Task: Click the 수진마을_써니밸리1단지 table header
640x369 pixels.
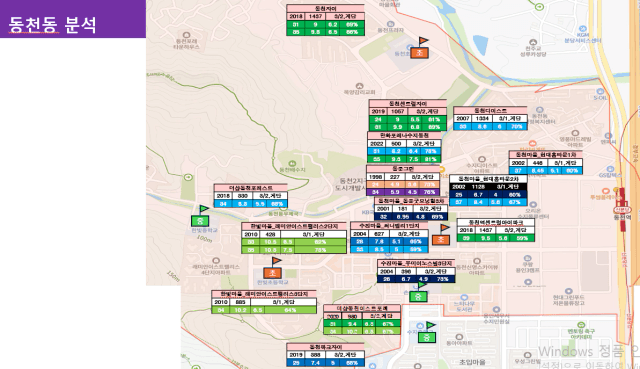Action: 389,226
